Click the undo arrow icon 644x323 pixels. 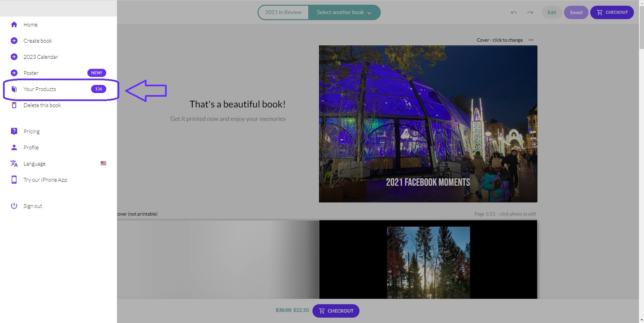(514, 12)
